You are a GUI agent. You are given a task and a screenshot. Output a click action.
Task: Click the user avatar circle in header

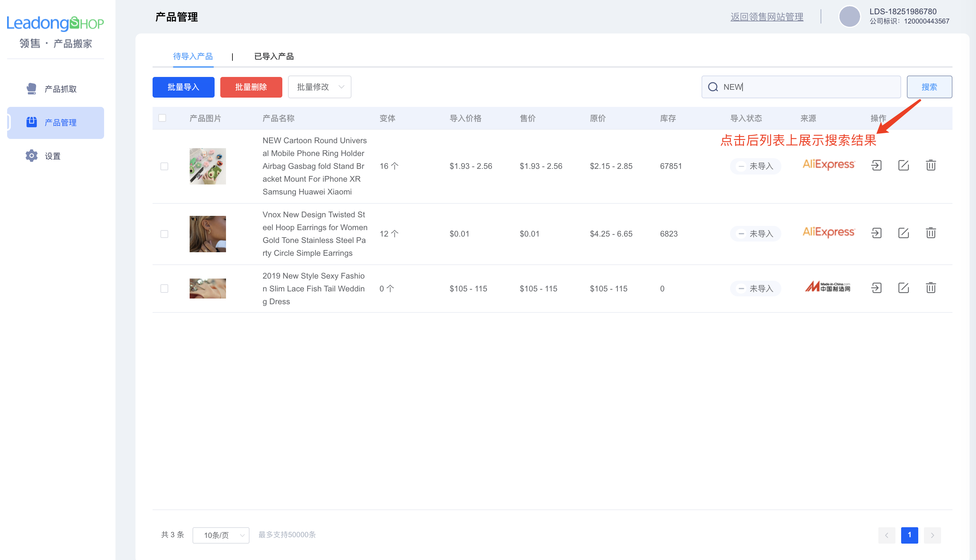pyautogui.click(x=849, y=16)
